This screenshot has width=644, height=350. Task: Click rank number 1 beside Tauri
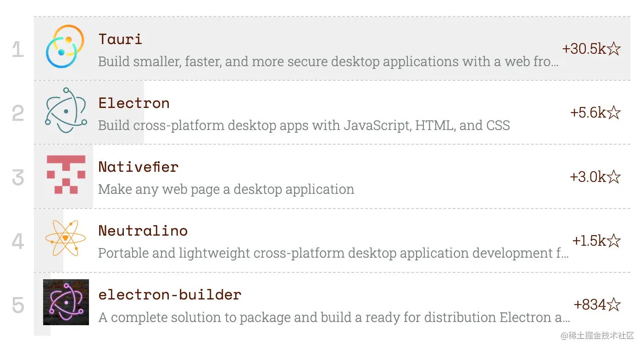(x=18, y=50)
